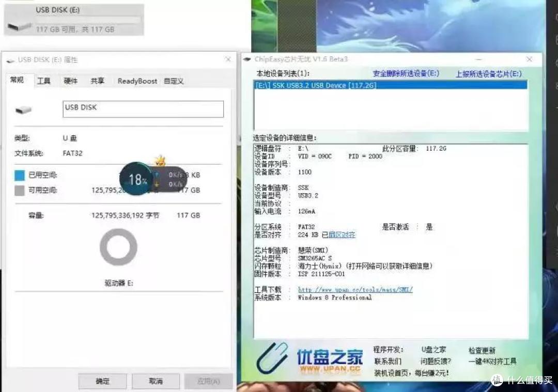Click 联系我们 in ChipEasy
Viewport: 558px width, 392px height.
(388, 362)
